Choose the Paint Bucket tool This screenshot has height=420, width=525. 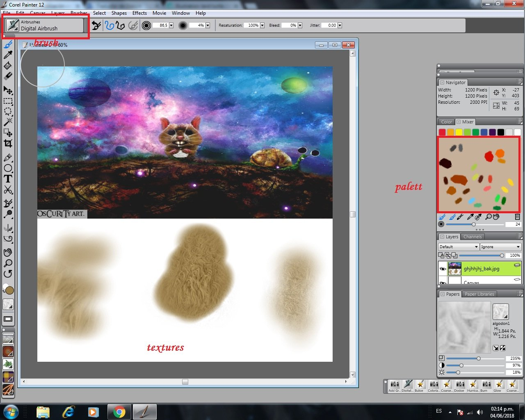click(8, 66)
